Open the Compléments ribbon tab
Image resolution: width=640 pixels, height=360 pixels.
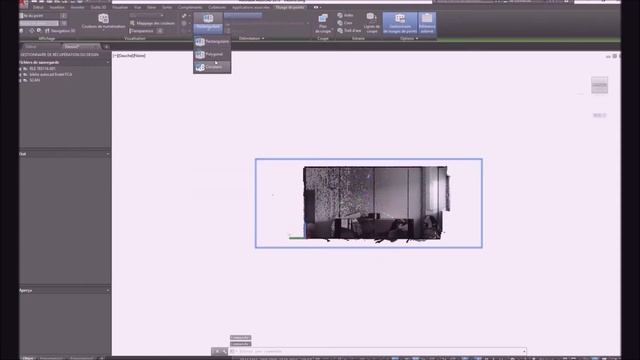(x=190, y=7)
